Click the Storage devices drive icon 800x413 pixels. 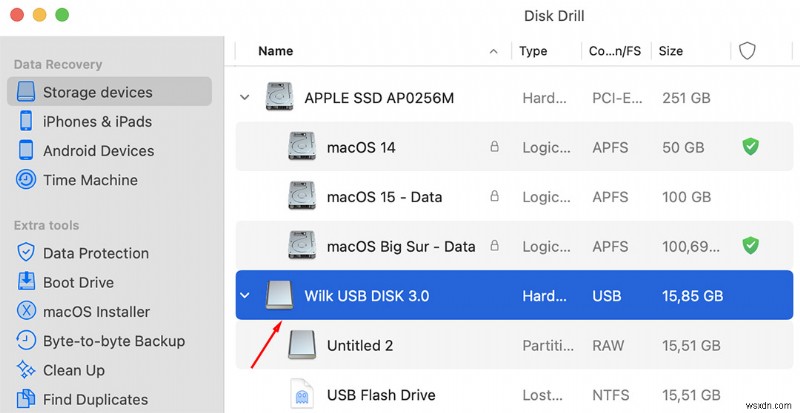click(x=26, y=92)
